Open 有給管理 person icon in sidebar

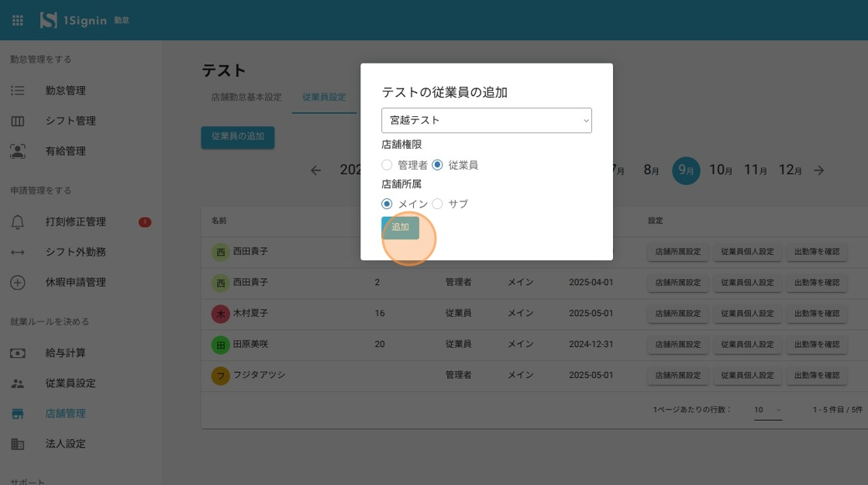(x=18, y=151)
